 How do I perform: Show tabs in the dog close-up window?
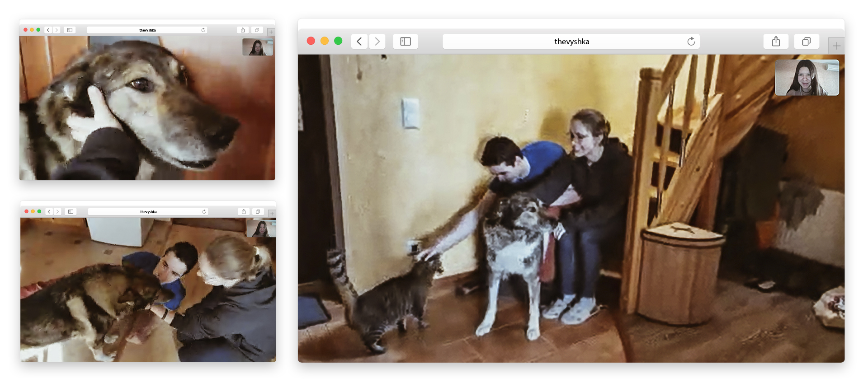[x=257, y=30]
